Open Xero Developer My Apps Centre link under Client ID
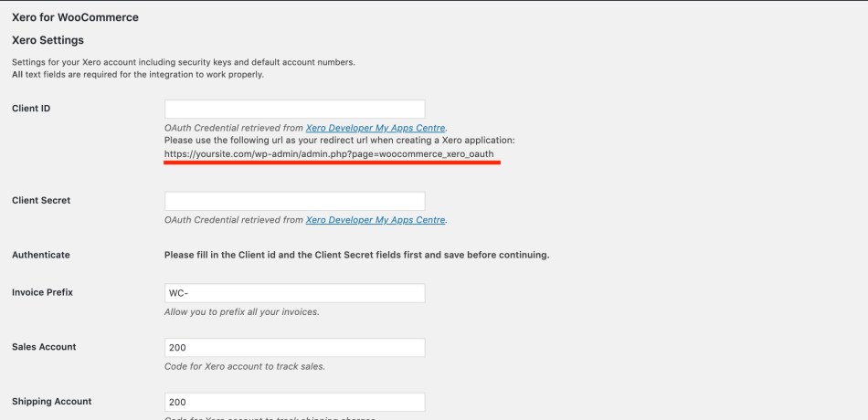 point(376,128)
